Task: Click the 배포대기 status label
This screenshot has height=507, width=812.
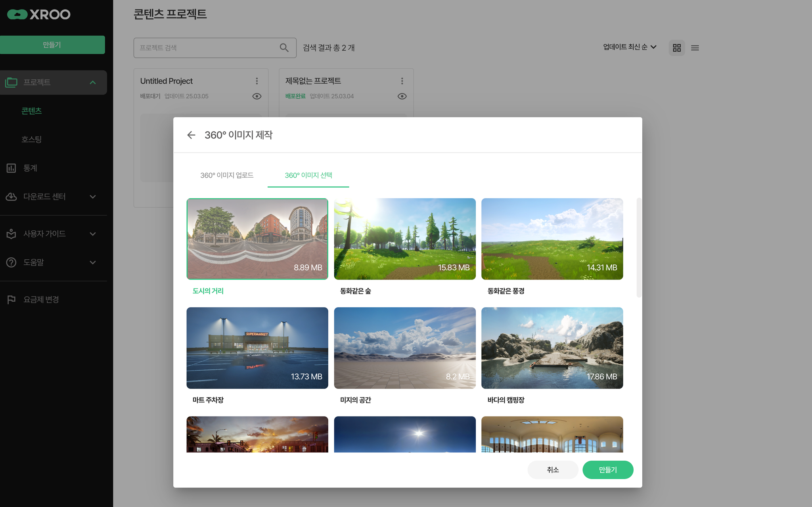Action: click(150, 96)
